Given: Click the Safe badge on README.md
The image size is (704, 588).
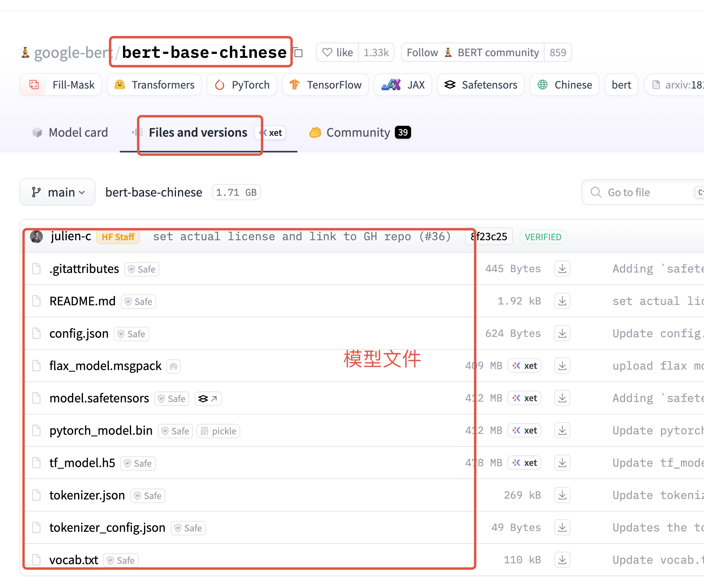Looking at the screenshot, I should 138,302.
